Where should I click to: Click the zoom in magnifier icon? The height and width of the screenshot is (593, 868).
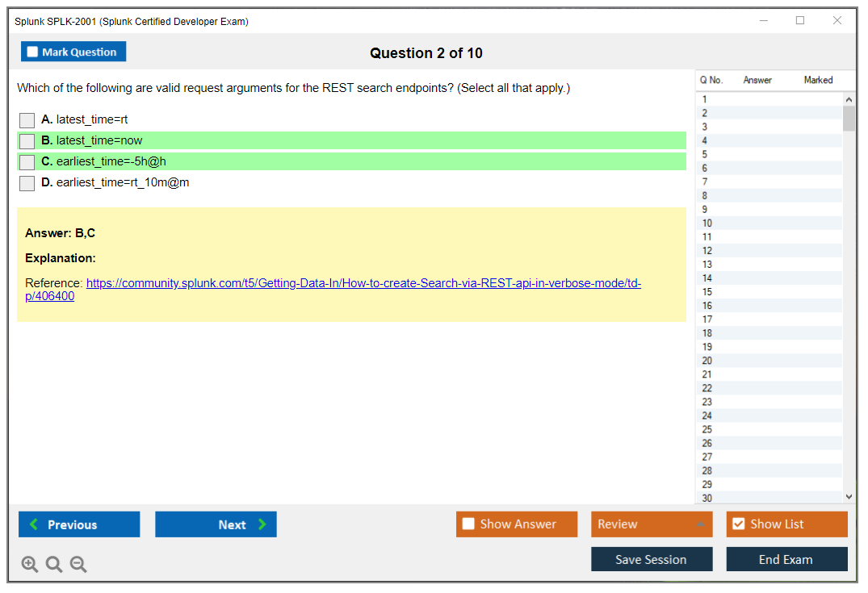[x=30, y=565]
